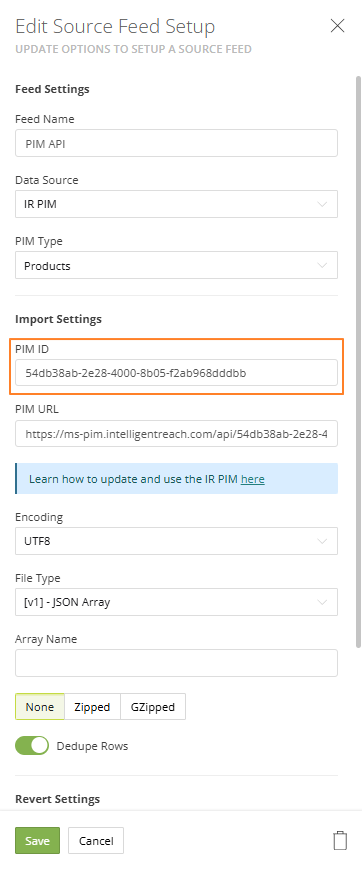Select the GZipped compression option
The width and height of the screenshot is (362, 870).
pyautogui.click(x=153, y=707)
